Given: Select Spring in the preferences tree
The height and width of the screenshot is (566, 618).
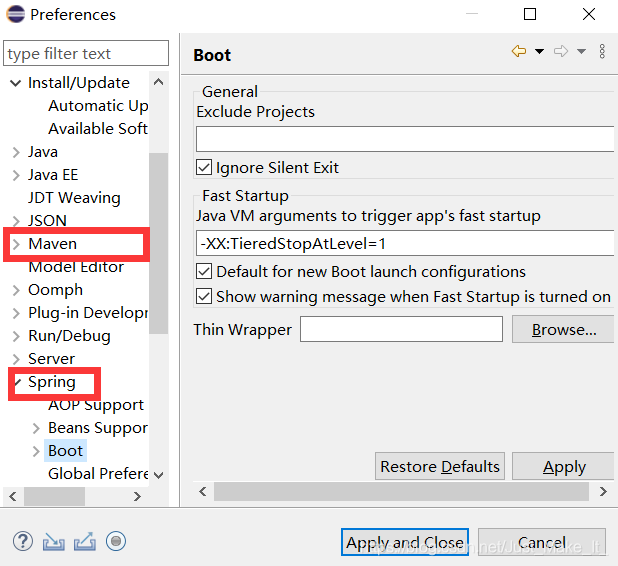Looking at the screenshot, I should click(52, 382).
